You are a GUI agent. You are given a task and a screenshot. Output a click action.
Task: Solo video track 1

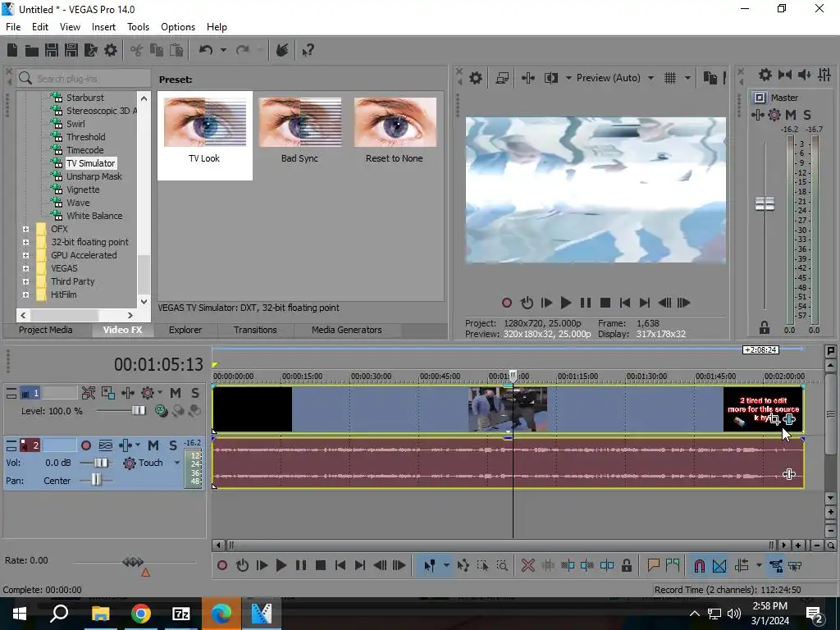(195, 393)
